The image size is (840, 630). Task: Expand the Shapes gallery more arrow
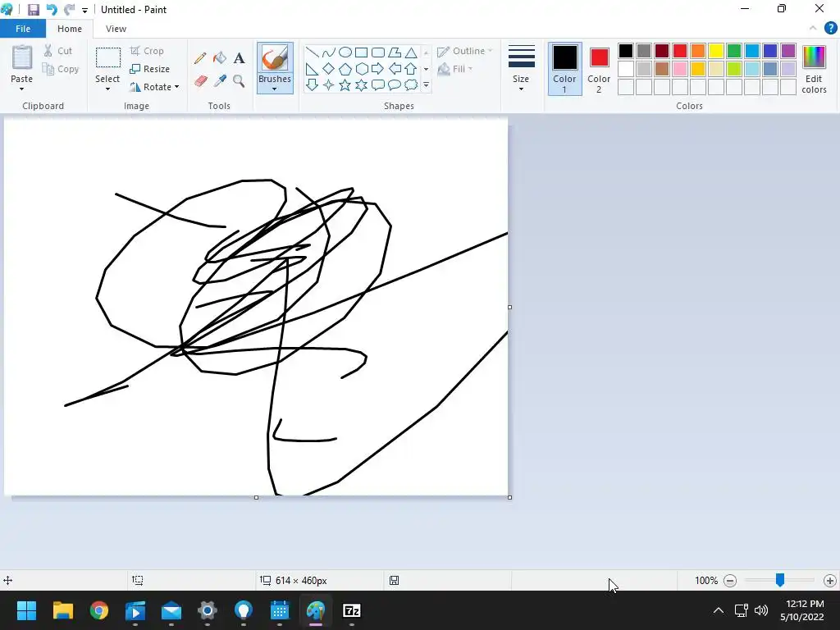click(x=426, y=84)
